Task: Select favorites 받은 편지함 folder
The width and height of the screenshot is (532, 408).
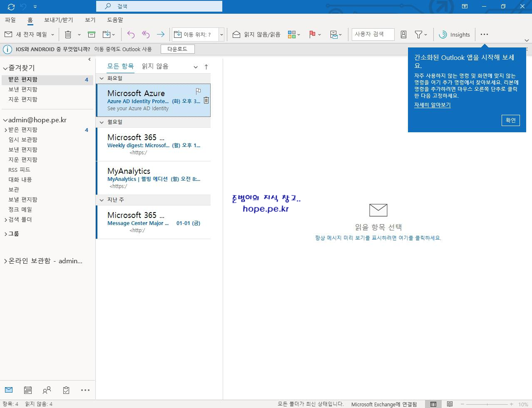Action: click(47, 79)
